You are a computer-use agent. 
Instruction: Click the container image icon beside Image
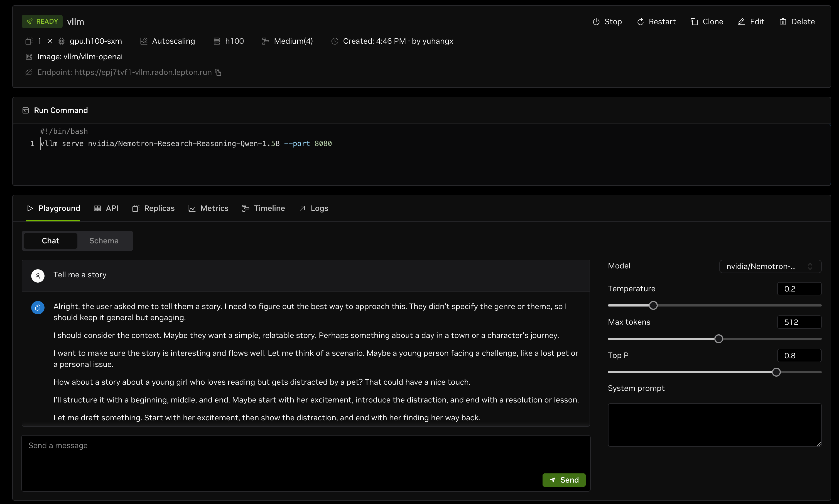(29, 57)
